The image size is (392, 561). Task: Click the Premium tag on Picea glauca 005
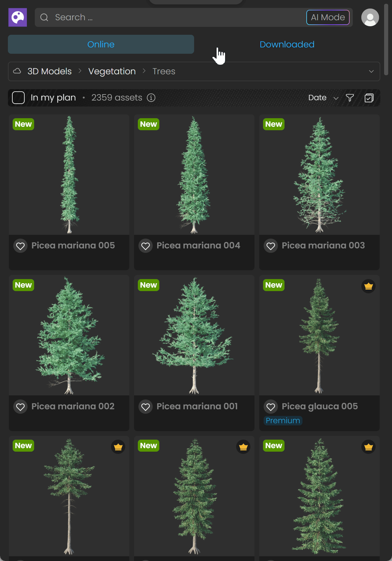point(283,421)
